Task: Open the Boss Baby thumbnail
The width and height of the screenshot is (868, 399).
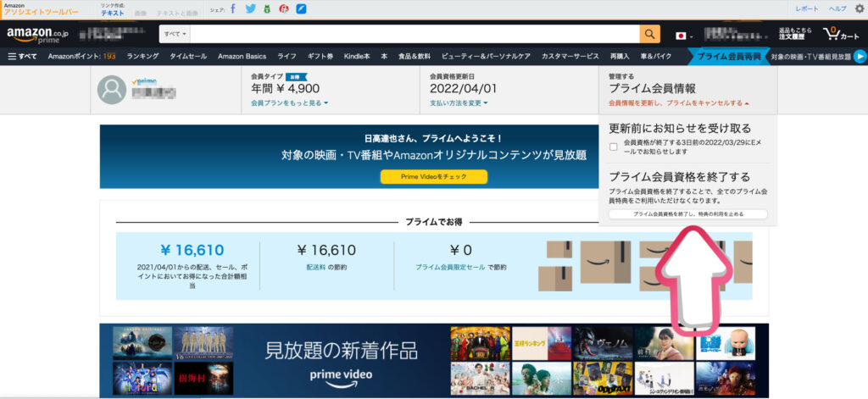Action: [x=725, y=343]
